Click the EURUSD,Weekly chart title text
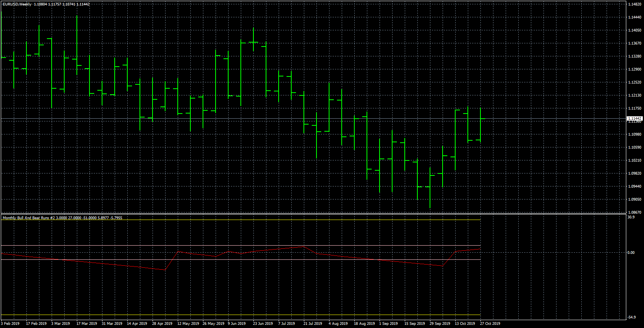This screenshot has width=644, height=328. (17, 4)
